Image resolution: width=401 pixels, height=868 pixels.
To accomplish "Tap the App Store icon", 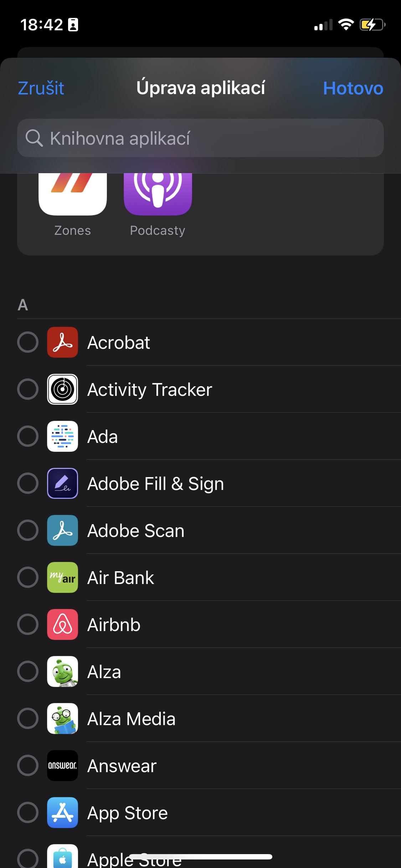I will [62, 813].
